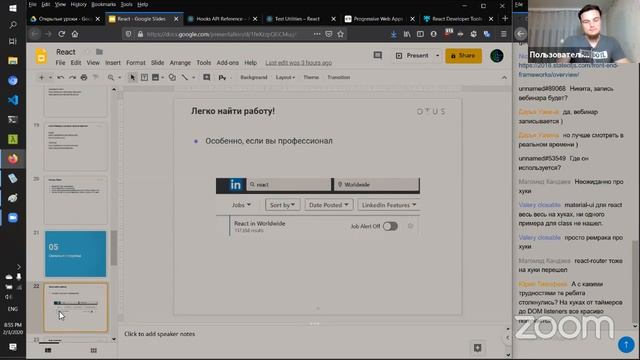Open image insert dropdown arrow
This screenshot has height=360, width=640.
pyautogui.click(x=162, y=77)
